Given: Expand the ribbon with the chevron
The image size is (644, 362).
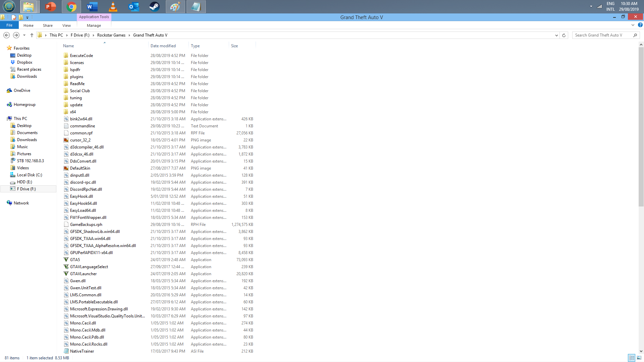Looking at the screenshot, I should pos(633,25).
